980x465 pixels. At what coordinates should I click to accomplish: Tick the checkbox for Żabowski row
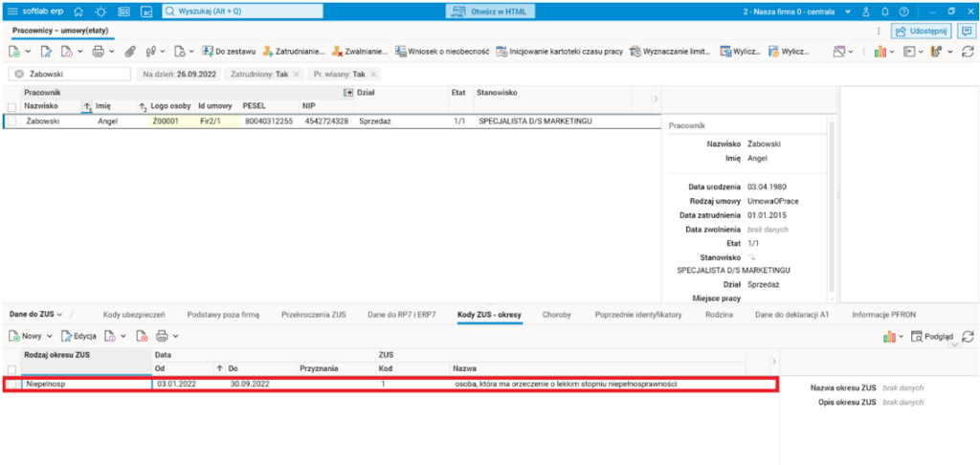click(12, 122)
